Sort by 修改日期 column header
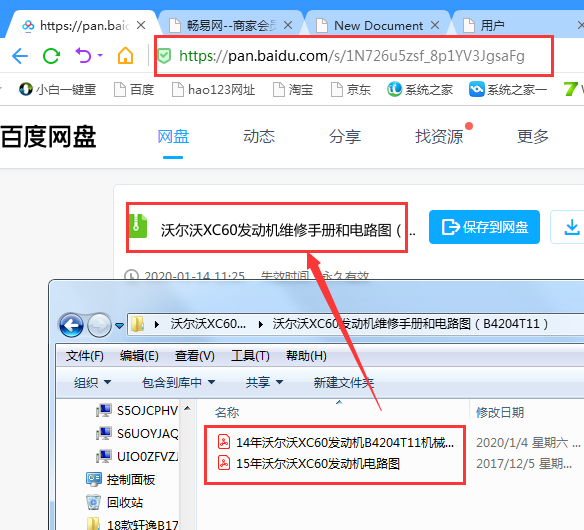The image size is (584, 530). coord(500,412)
